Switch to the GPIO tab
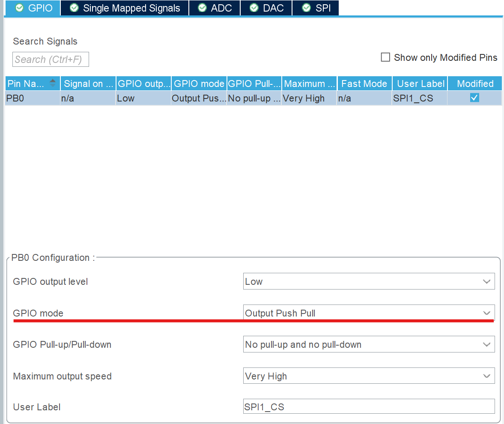The width and height of the screenshot is (504, 424). (33, 8)
